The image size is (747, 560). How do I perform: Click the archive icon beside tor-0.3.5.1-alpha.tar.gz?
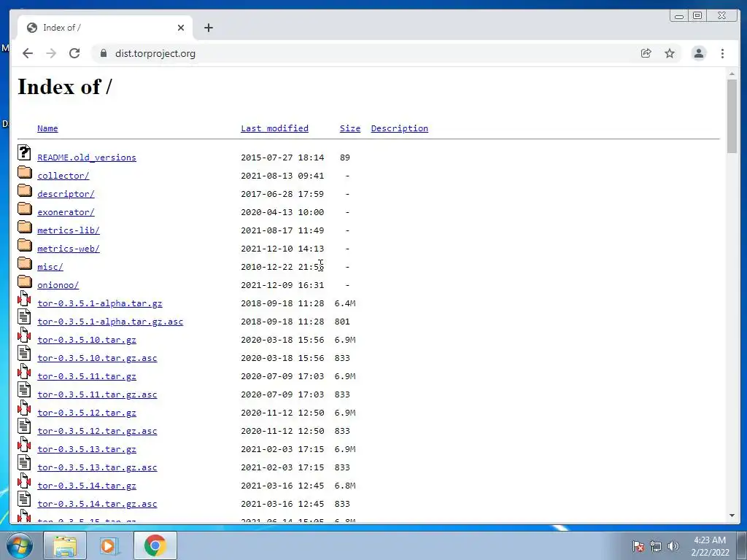point(24,298)
